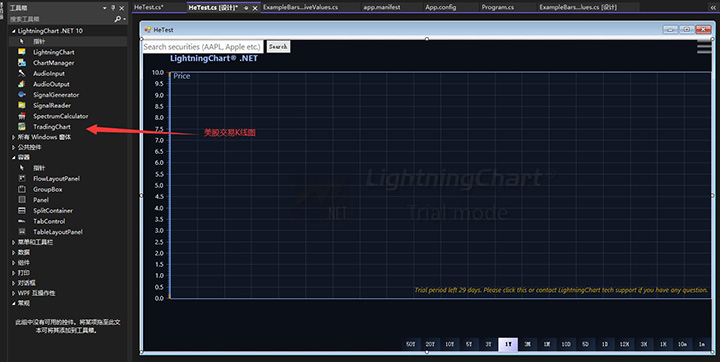Expand the 打印 toolbox group
720x362 pixels.
(13, 273)
